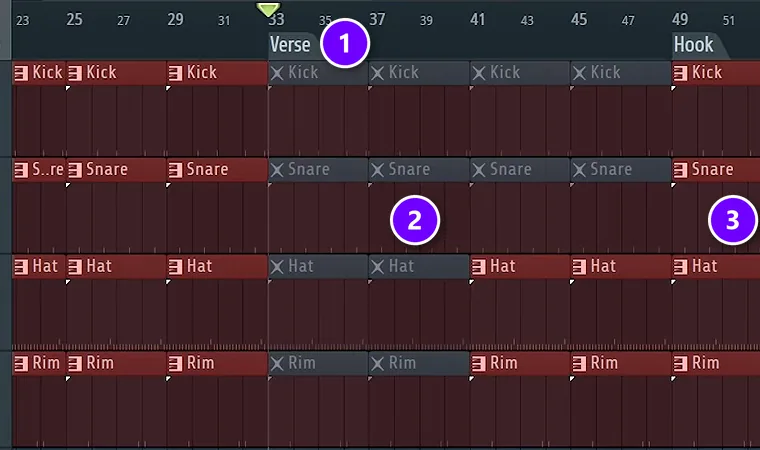
Task: Open the menu icon of the Rim clip at bar 41
Action: click(478, 364)
